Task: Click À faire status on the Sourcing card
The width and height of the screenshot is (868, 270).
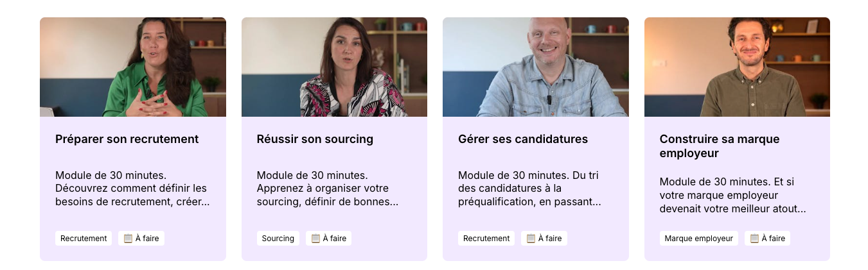Action: tap(328, 239)
